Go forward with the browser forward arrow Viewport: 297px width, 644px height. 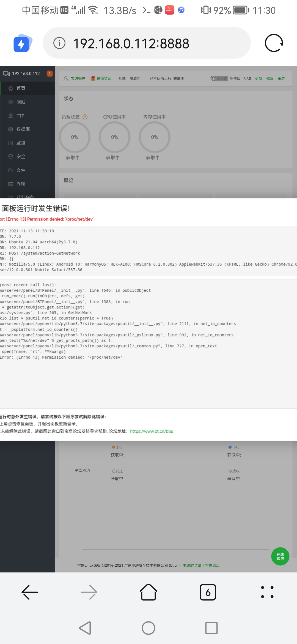89,592
